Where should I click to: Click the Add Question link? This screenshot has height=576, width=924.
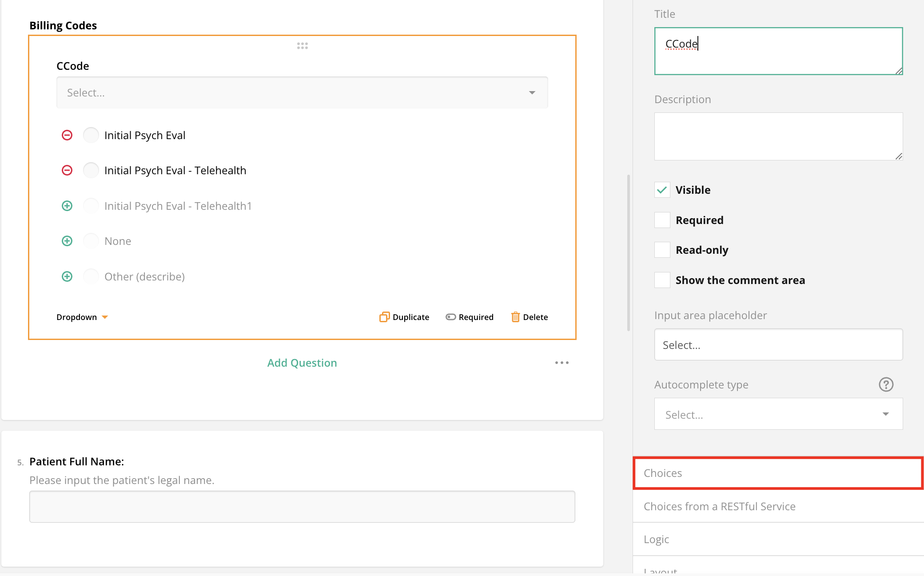(302, 363)
